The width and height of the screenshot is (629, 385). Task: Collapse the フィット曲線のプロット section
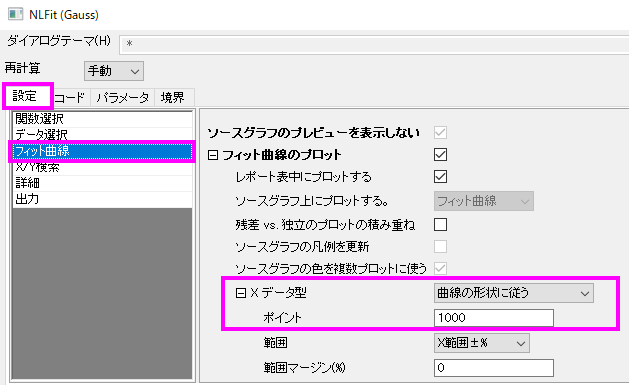click(213, 155)
